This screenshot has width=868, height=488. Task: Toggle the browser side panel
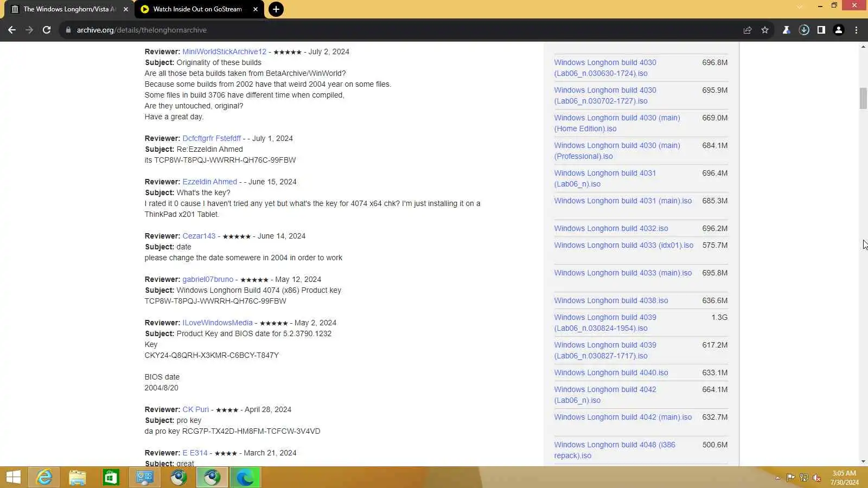[x=821, y=30]
